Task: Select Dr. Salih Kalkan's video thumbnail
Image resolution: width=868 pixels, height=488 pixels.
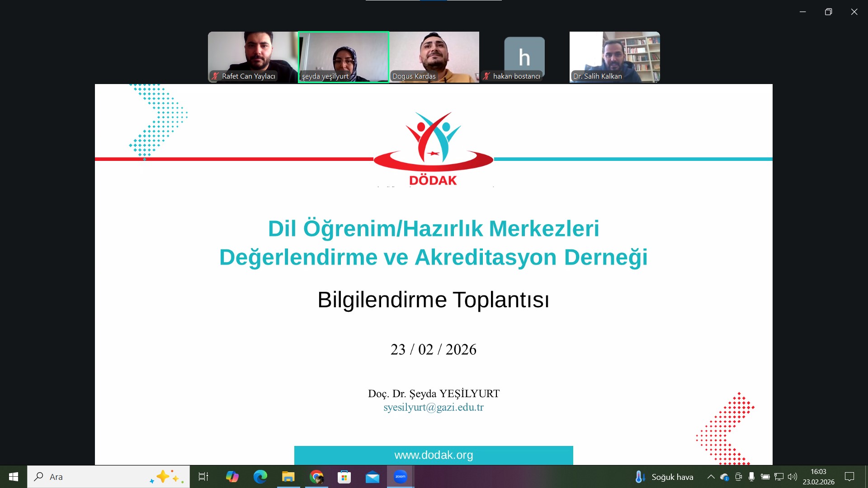Action: (614, 57)
